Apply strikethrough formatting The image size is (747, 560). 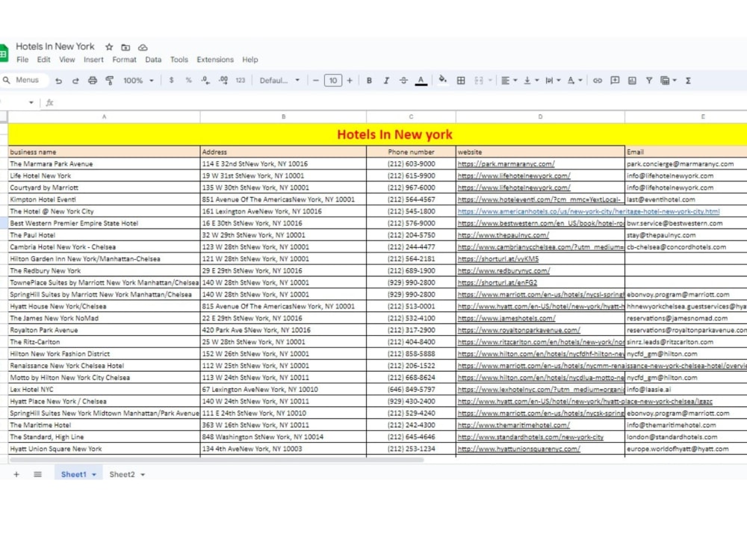tap(403, 80)
